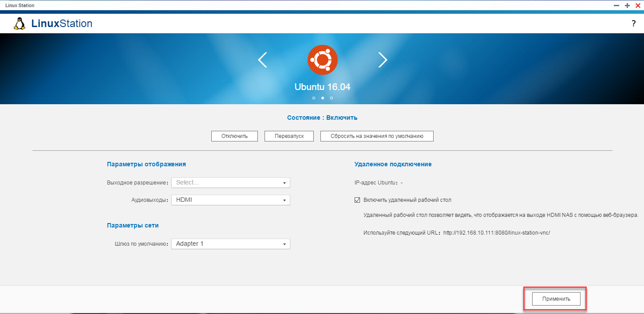This screenshot has height=314, width=644.
Task: Click the 'Удаленное подключение' heading
Action: coord(393,164)
